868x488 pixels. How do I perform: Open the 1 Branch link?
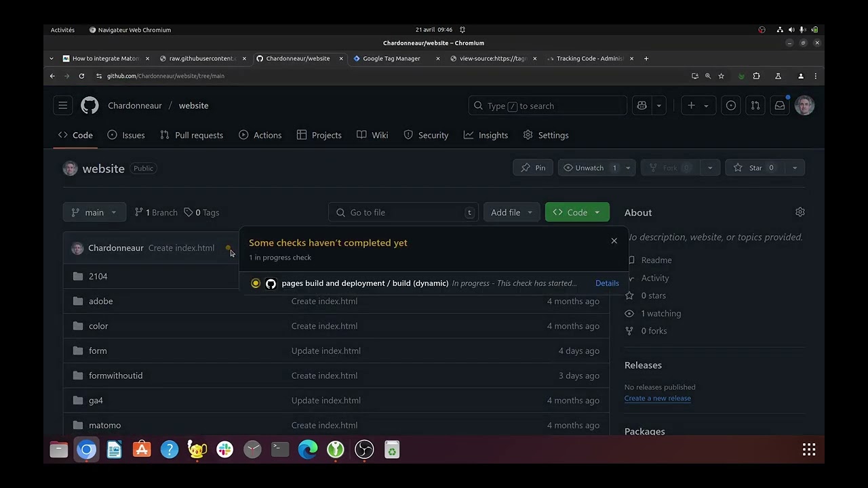click(156, 212)
